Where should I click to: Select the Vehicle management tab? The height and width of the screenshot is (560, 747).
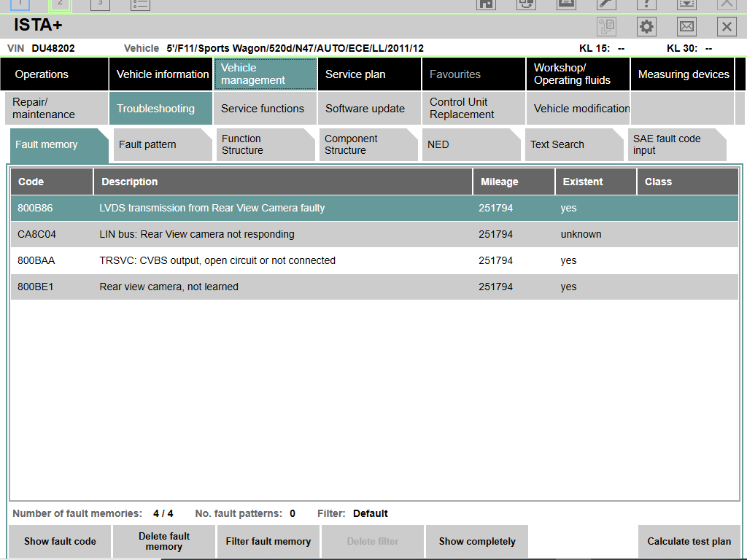click(266, 74)
